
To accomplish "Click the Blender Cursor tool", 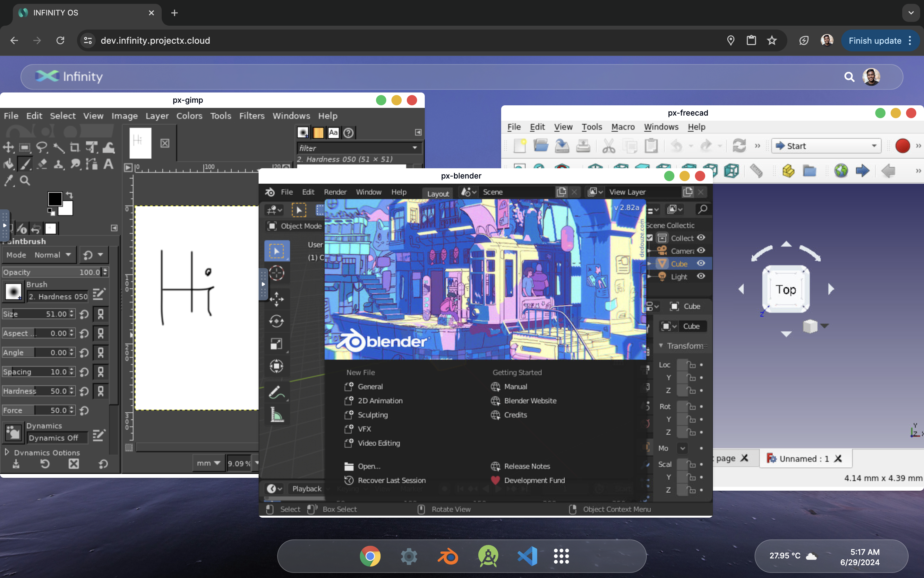I will pyautogui.click(x=277, y=273).
